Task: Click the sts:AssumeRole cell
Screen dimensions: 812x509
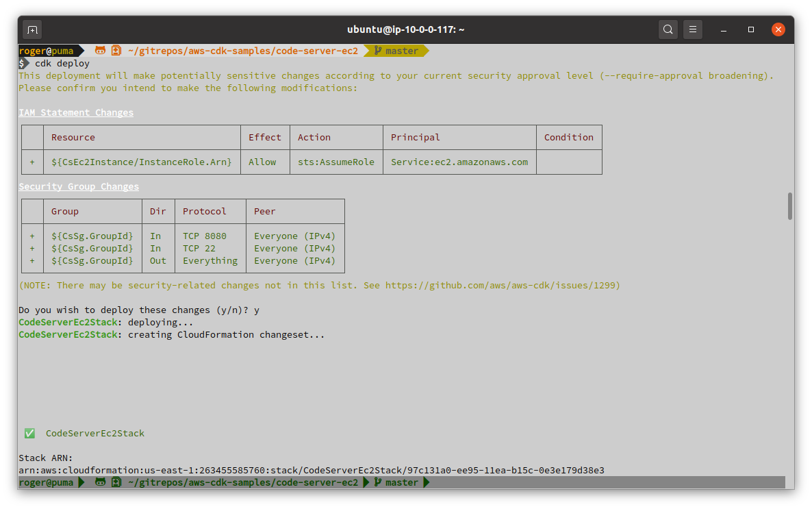Action: 336,162
